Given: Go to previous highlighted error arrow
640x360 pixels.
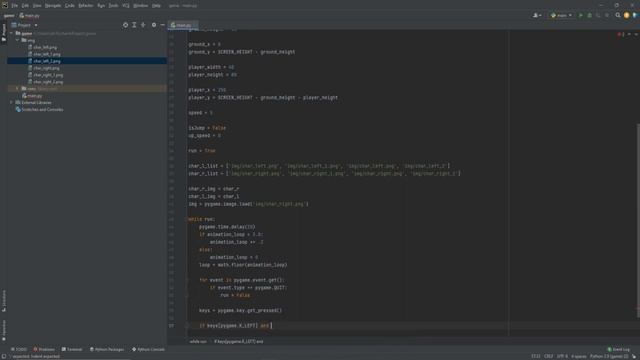Looking at the screenshot, I should tap(629, 34).
